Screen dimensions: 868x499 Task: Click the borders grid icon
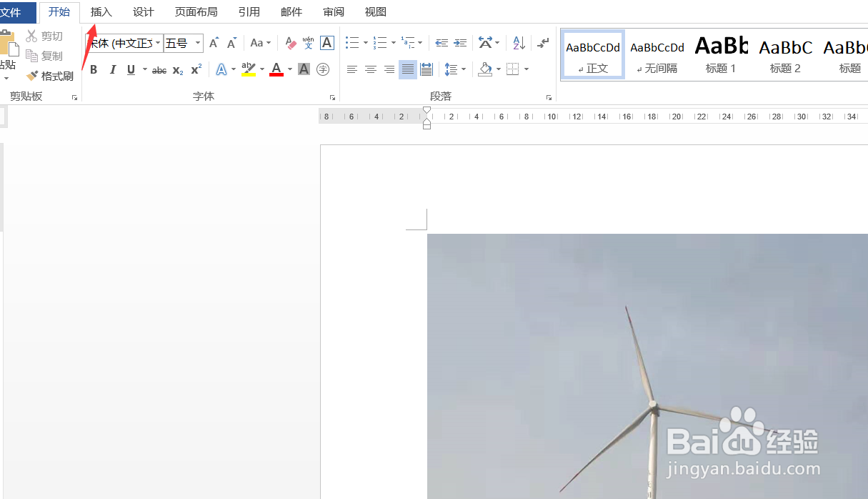513,69
